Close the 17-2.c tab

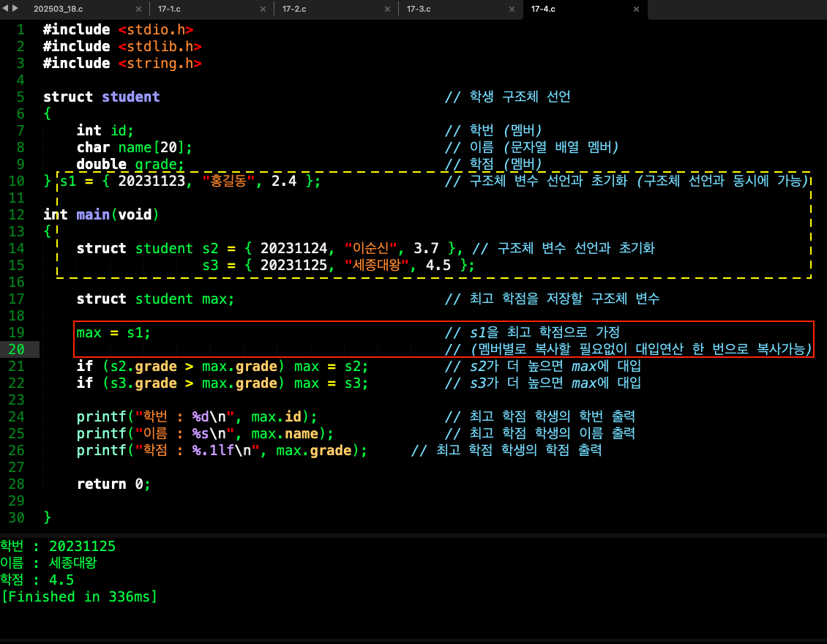[388, 9]
